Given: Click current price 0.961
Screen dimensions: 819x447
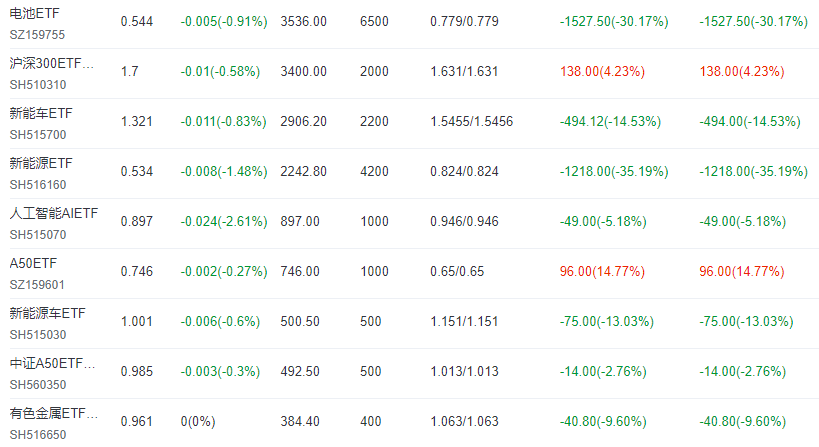Looking at the screenshot, I should point(137,421).
